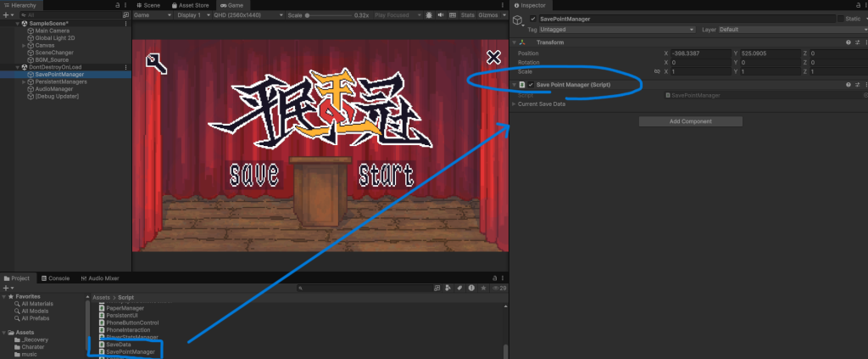
Task: Open the Hierarchy panel three-dot options menu
Action: coord(126,5)
